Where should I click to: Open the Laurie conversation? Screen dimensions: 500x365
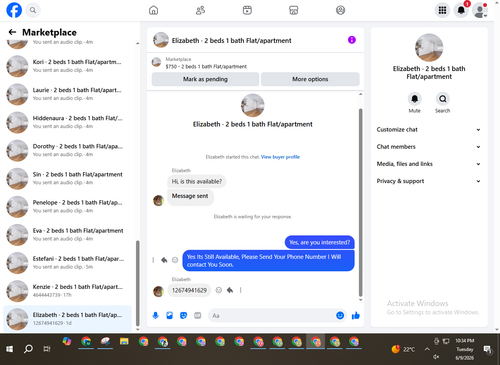(68, 94)
